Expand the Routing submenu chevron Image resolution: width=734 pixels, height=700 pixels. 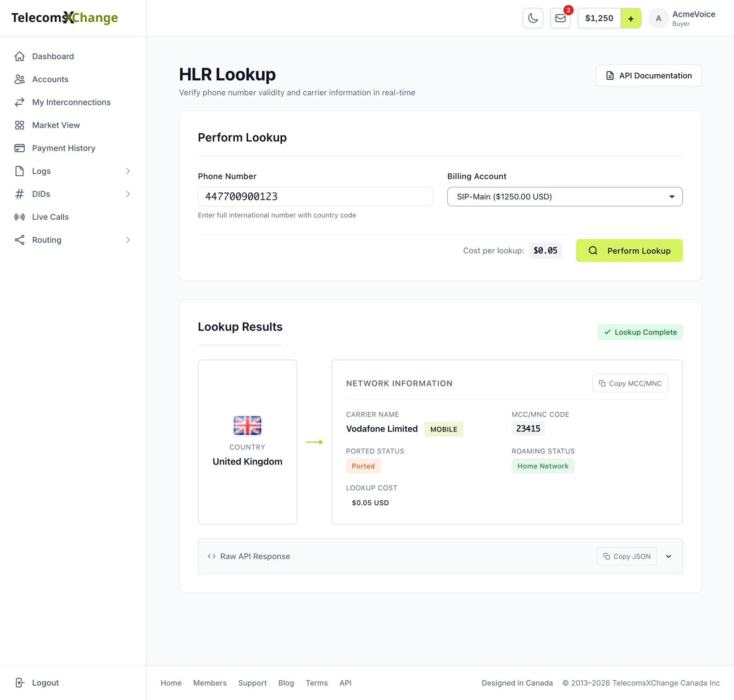click(x=128, y=240)
